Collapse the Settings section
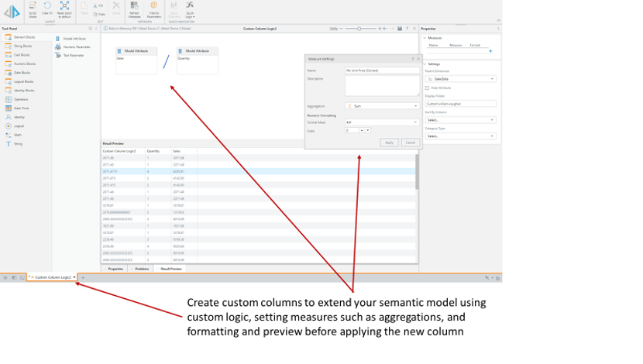 [x=425, y=64]
